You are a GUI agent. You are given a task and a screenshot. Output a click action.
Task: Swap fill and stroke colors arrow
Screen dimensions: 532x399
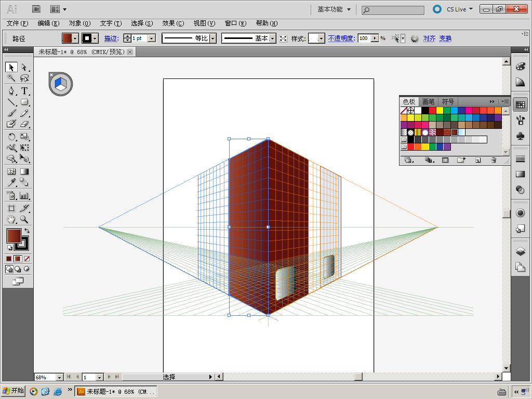27,231
